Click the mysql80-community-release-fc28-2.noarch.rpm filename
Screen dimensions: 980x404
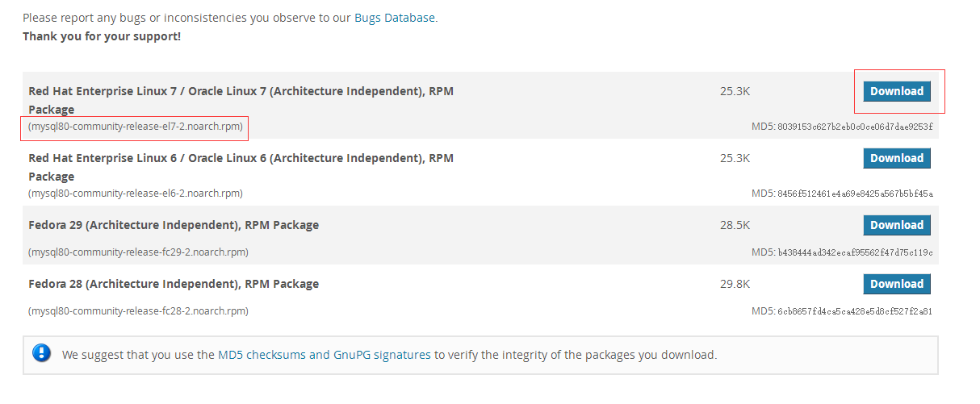138,311
